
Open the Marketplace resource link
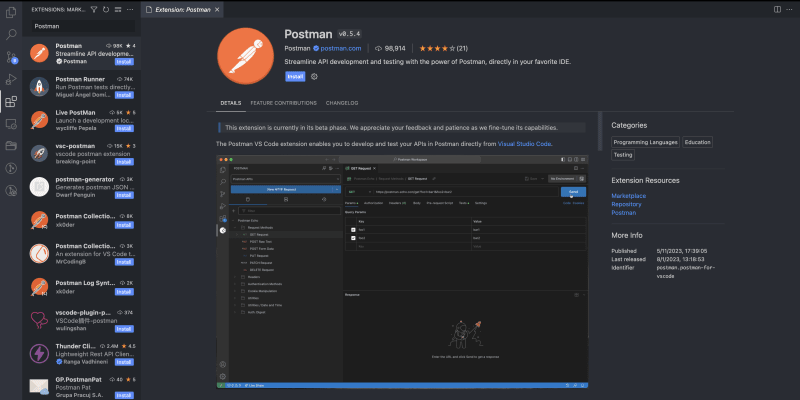(x=629, y=196)
